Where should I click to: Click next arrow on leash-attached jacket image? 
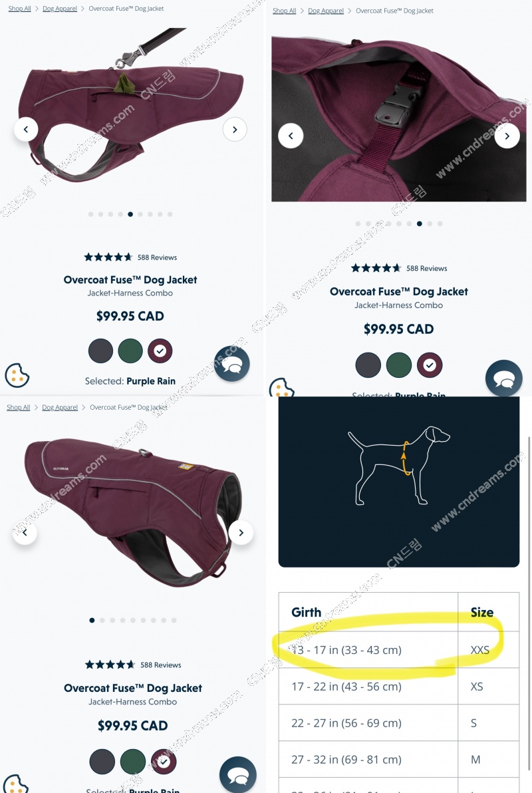tap(235, 130)
